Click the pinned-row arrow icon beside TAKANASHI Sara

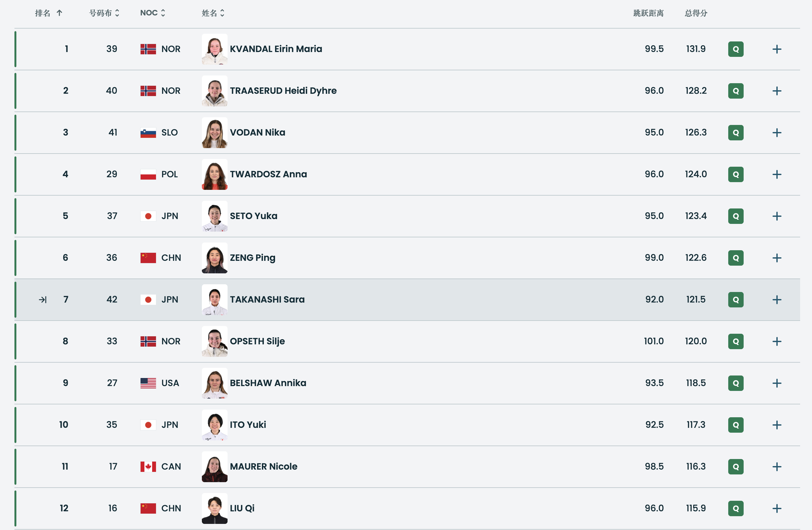click(43, 299)
